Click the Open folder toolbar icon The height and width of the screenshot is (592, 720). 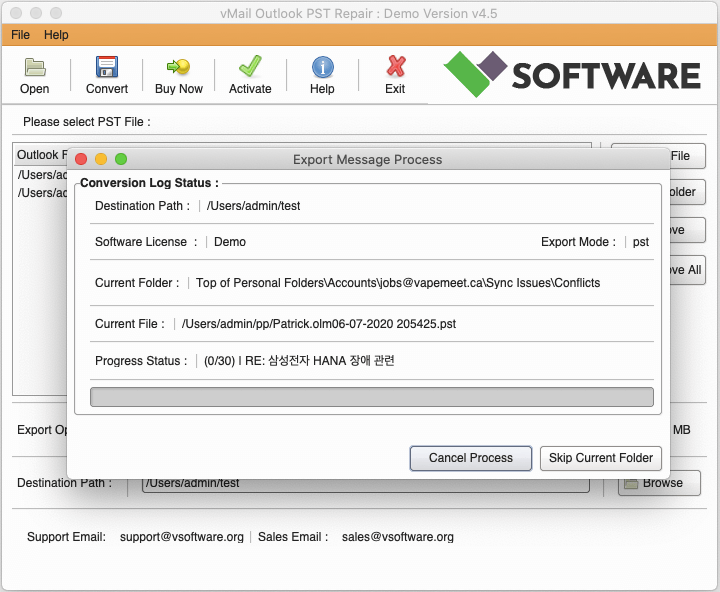click(34, 67)
